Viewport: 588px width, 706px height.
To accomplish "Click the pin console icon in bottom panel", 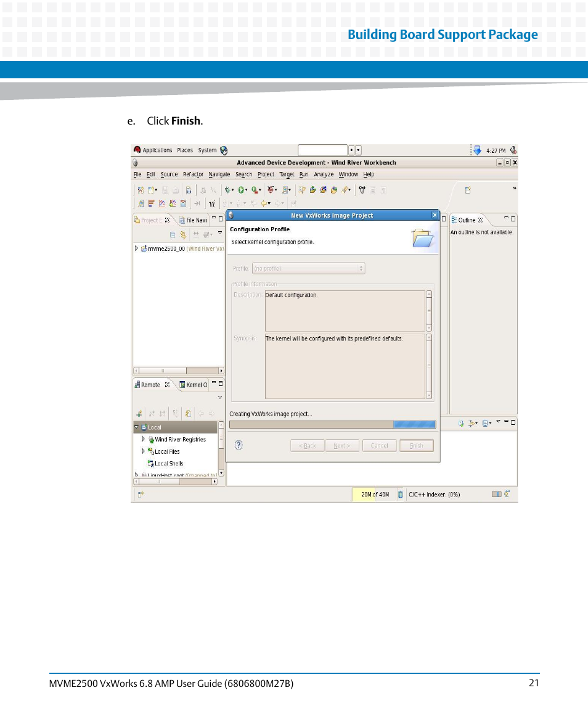I will pos(461,423).
